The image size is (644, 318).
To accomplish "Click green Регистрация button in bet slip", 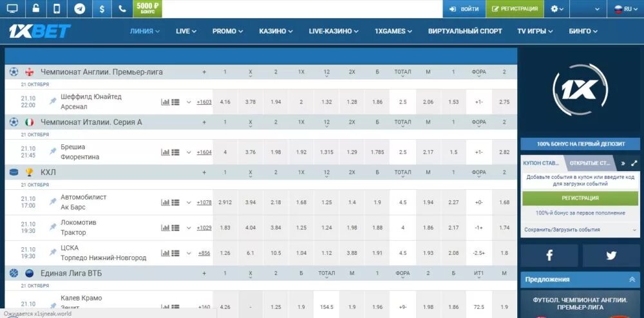I will coord(580,198).
